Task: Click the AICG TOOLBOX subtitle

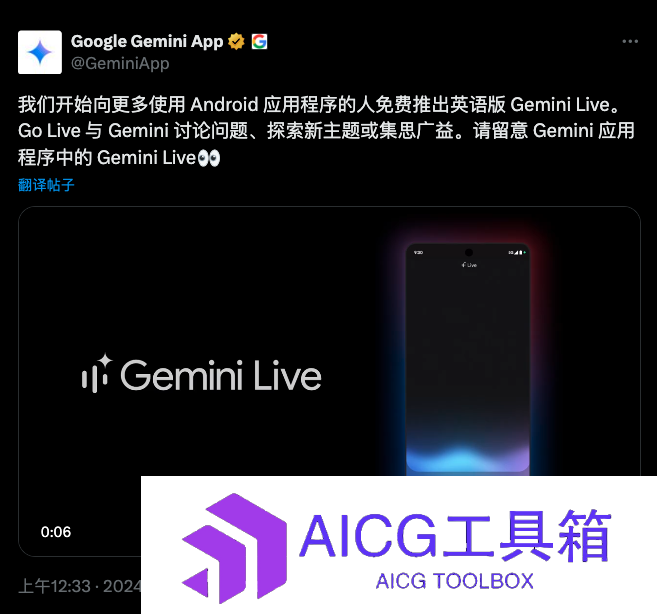Action: point(455,581)
